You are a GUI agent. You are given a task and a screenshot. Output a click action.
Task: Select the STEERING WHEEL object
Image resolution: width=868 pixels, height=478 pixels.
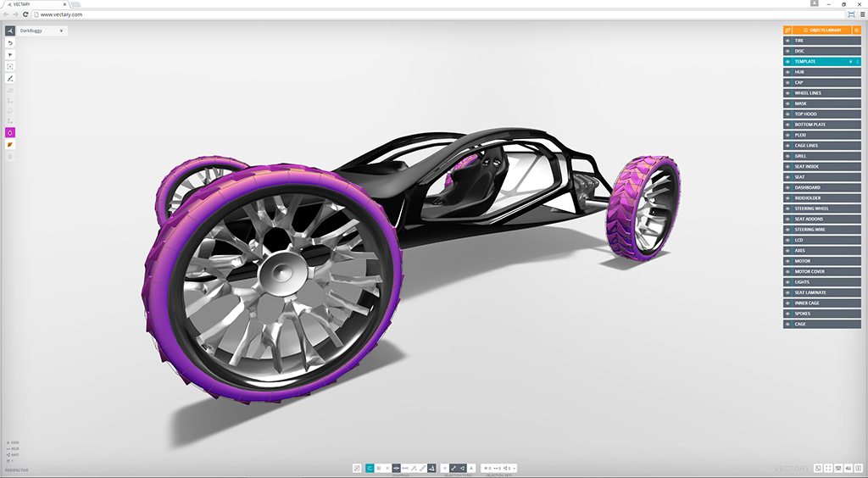[x=822, y=208]
